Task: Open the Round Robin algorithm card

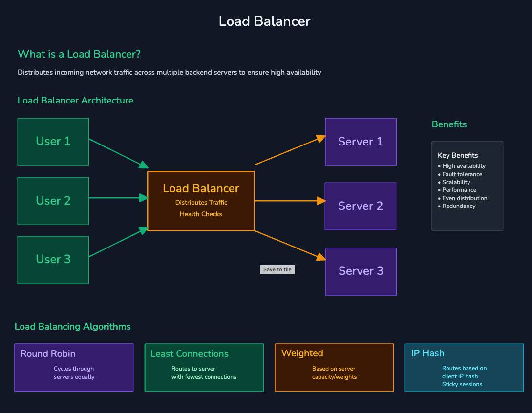Action: pyautogui.click(x=73, y=367)
